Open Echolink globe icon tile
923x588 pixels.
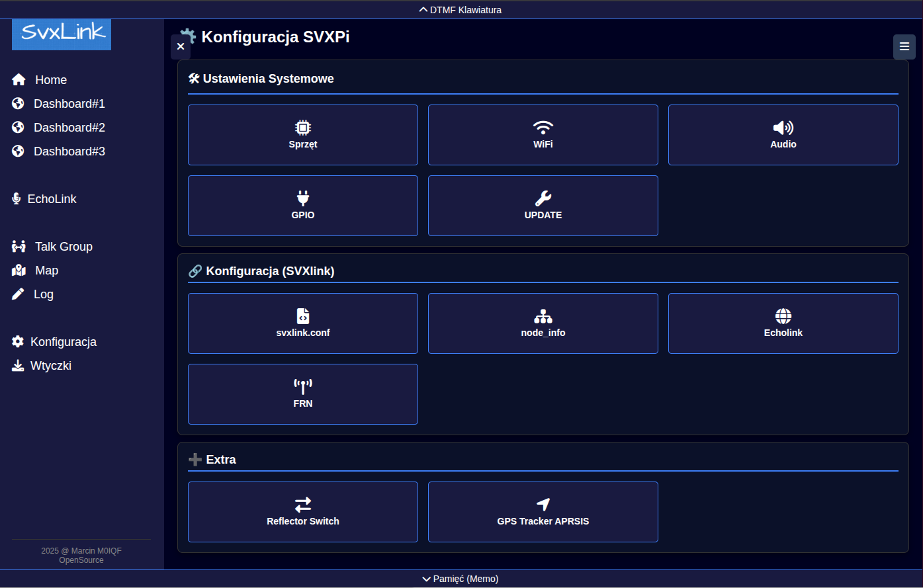coord(783,316)
